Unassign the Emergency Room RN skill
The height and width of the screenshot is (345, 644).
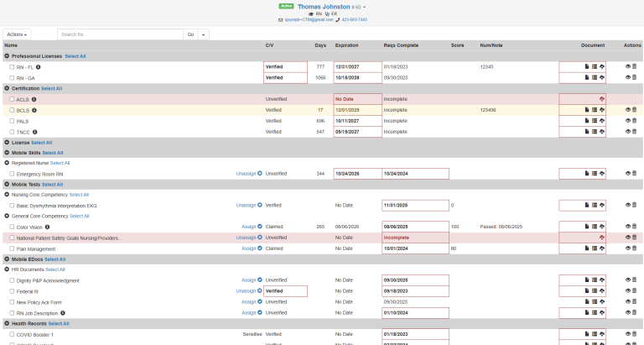(x=249, y=174)
